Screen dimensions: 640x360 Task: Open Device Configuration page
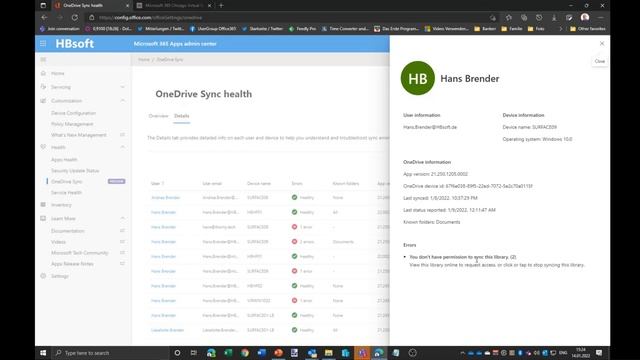tap(73, 113)
